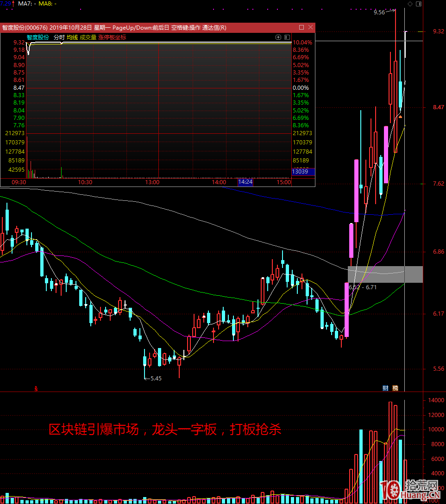Click the red S marker on the timeline
446x504 pixels.
36,389
